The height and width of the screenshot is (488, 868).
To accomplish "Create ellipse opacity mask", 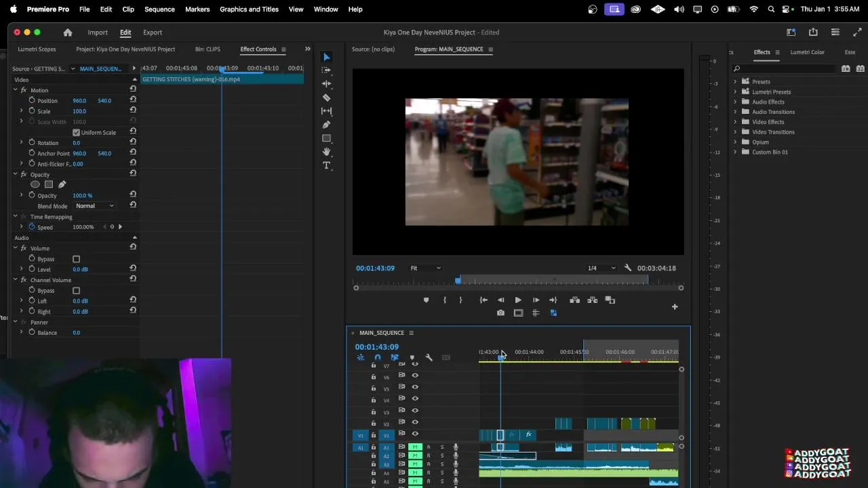I will tap(35, 184).
